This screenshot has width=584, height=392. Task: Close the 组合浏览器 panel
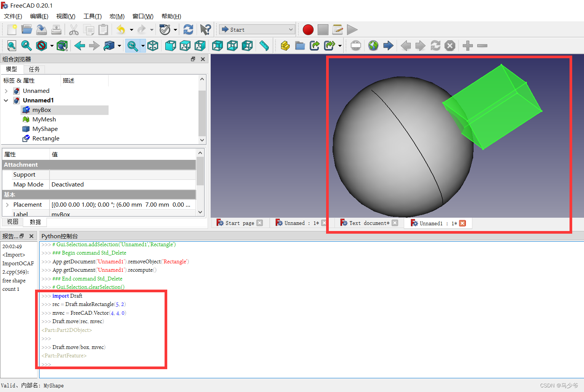[203, 59]
